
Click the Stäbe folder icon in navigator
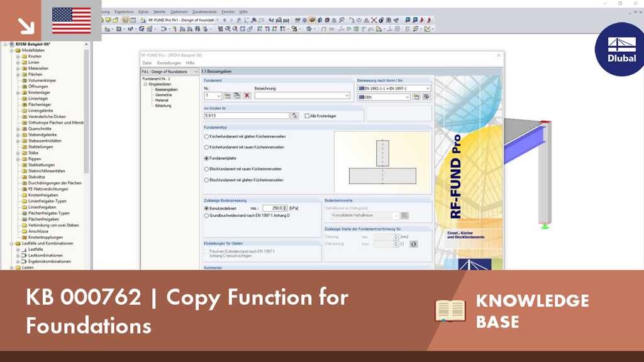pyautogui.click(x=25, y=153)
